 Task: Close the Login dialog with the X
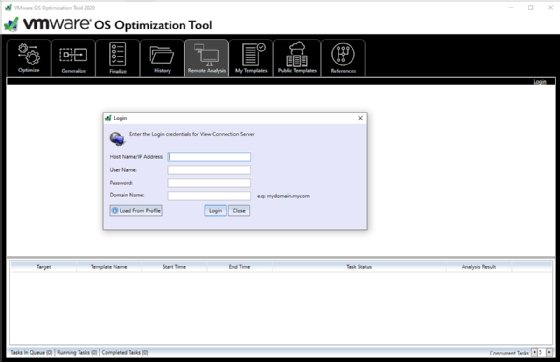pyautogui.click(x=360, y=118)
